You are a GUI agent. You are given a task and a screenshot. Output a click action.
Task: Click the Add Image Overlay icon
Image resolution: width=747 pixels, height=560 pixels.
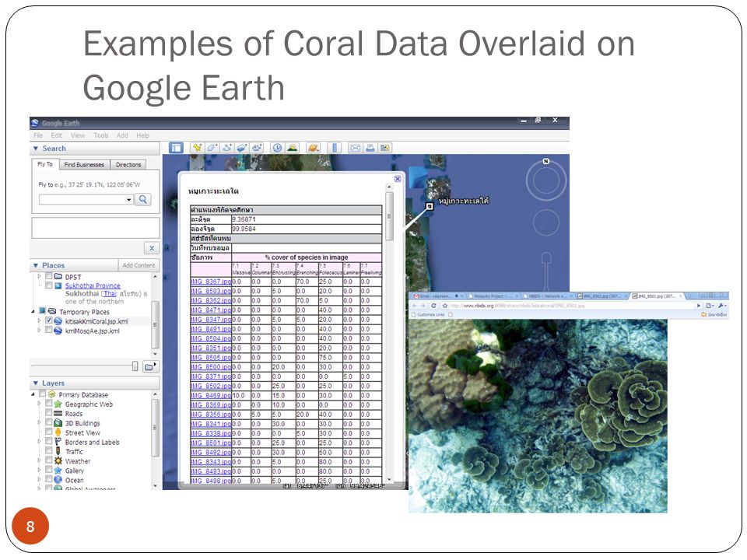(242, 148)
